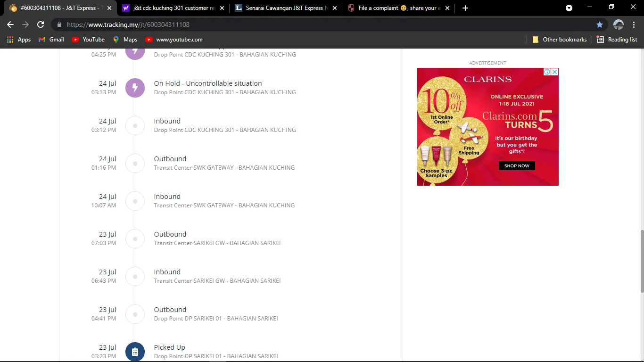Screen dimensions: 644x362
Task: Go back to the previous page
Action: click(x=10, y=25)
